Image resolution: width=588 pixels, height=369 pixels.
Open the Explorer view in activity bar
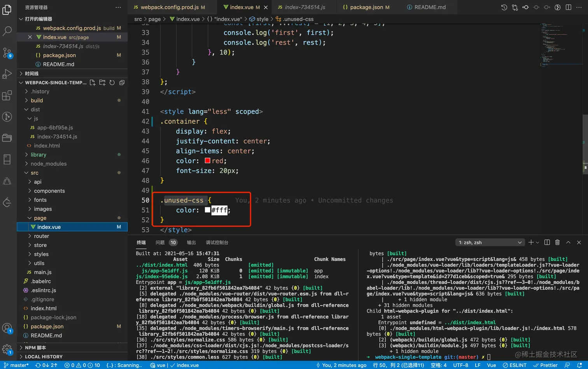7,9
